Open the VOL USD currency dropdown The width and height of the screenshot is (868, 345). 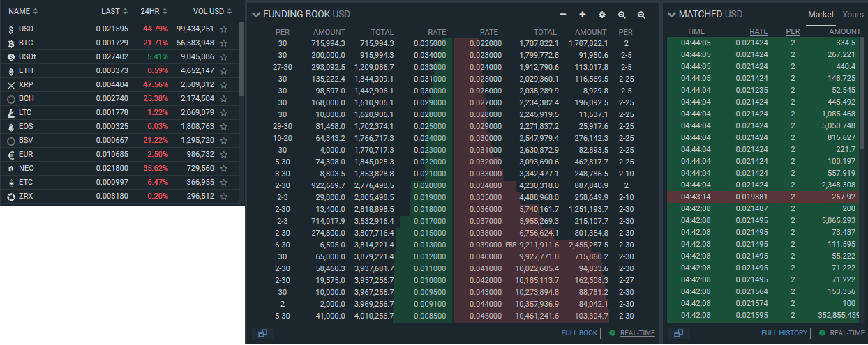218,11
